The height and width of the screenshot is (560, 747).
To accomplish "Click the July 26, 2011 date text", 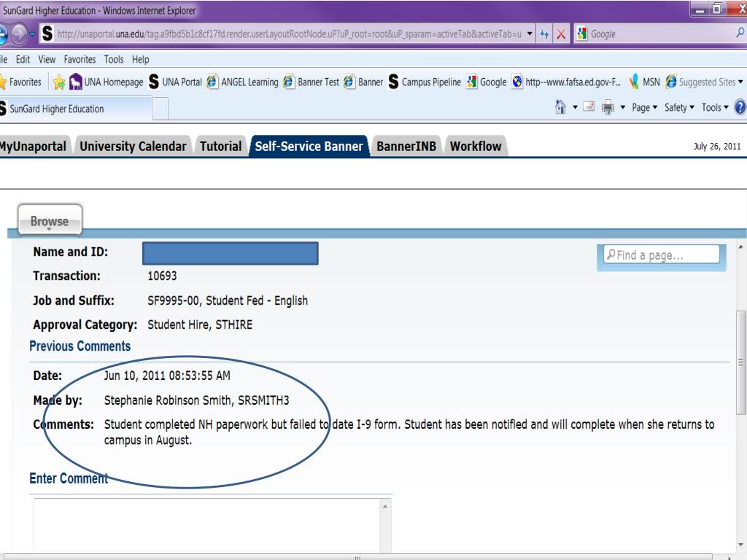I will 717,146.
